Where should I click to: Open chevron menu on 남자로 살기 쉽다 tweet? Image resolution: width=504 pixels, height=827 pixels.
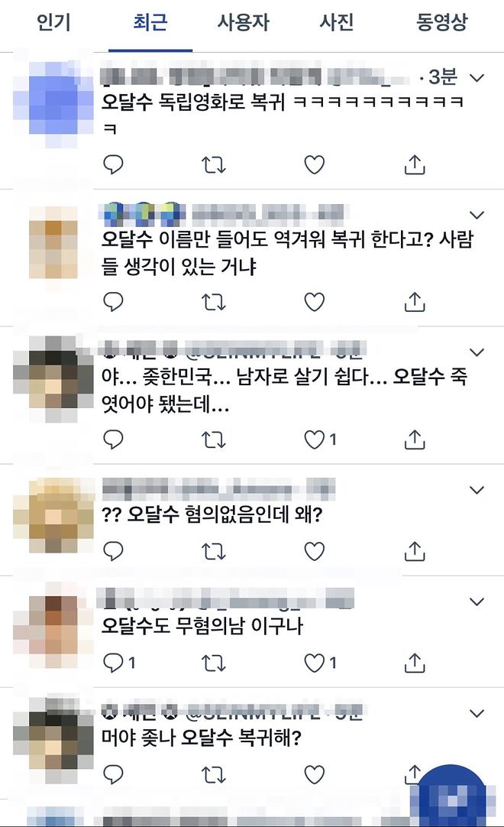click(477, 352)
